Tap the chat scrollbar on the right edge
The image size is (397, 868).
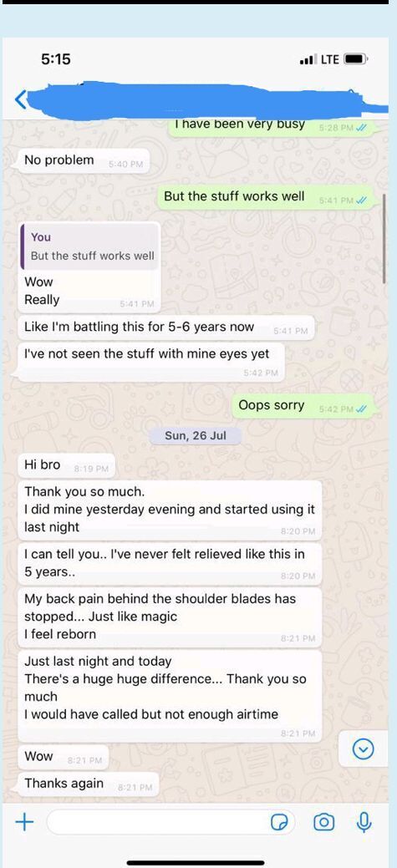click(384, 238)
